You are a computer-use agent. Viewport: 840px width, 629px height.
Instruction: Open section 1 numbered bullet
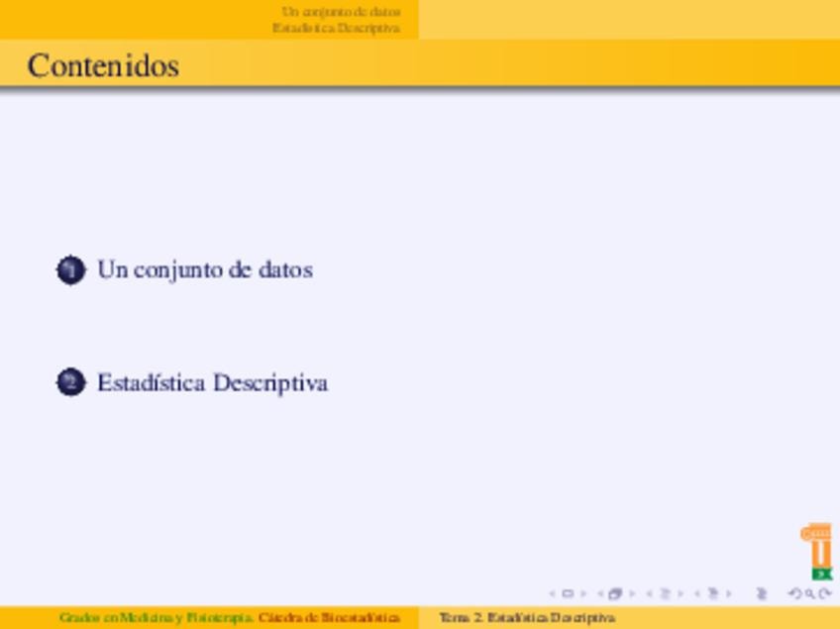[70, 270]
